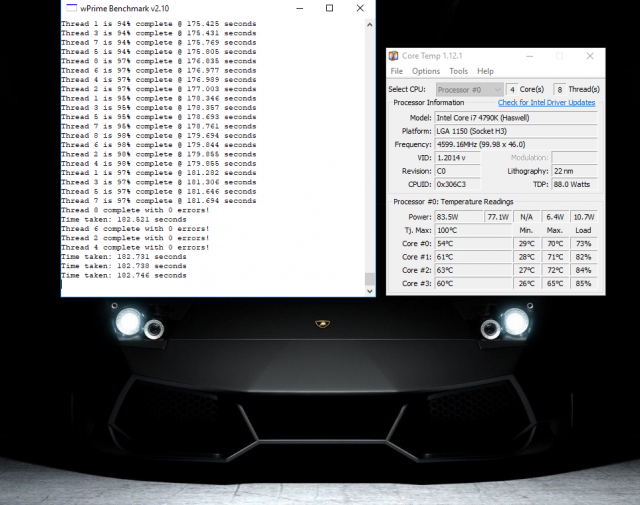Click the Core Temp thermometer app icon

pos(395,55)
